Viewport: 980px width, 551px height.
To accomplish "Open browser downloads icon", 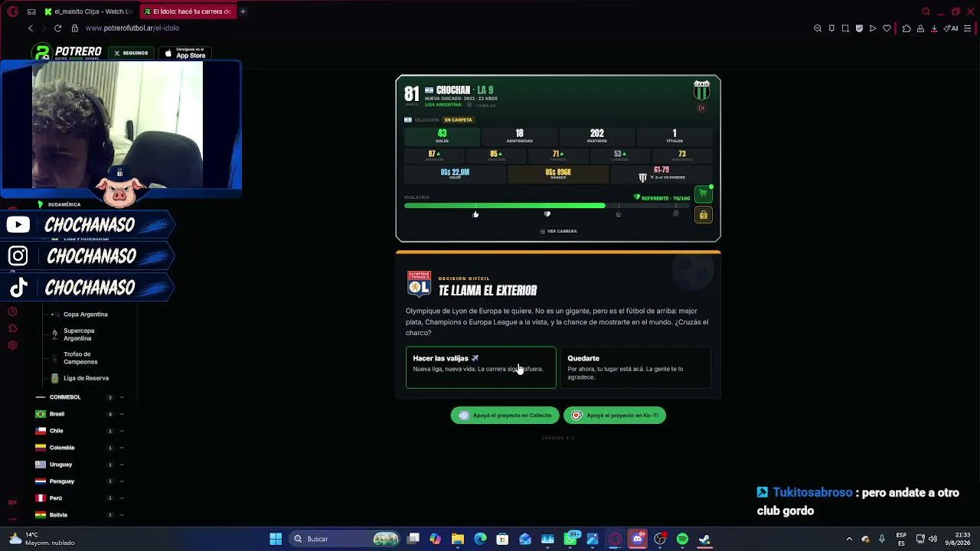I will (x=934, y=28).
